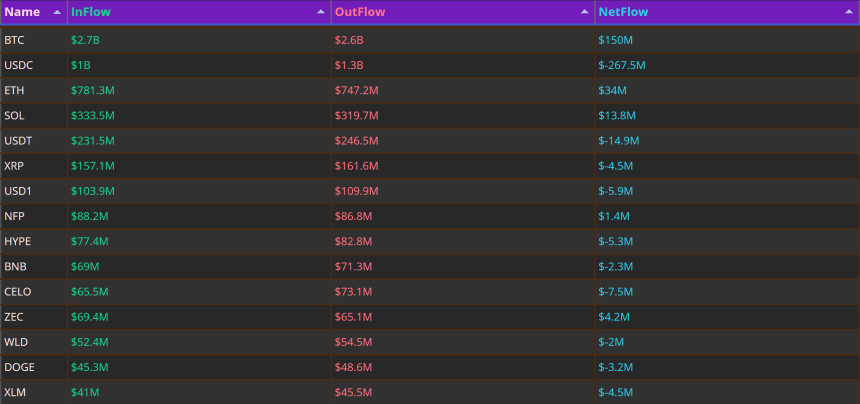The height and width of the screenshot is (404, 860).
Task: Click SOL outflow value $319.7M
Action: pos(357,116)
